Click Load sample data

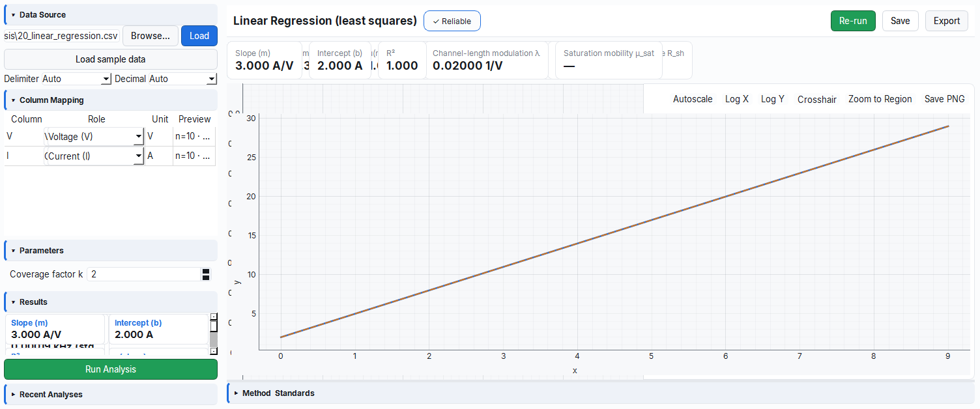(111, 59)
